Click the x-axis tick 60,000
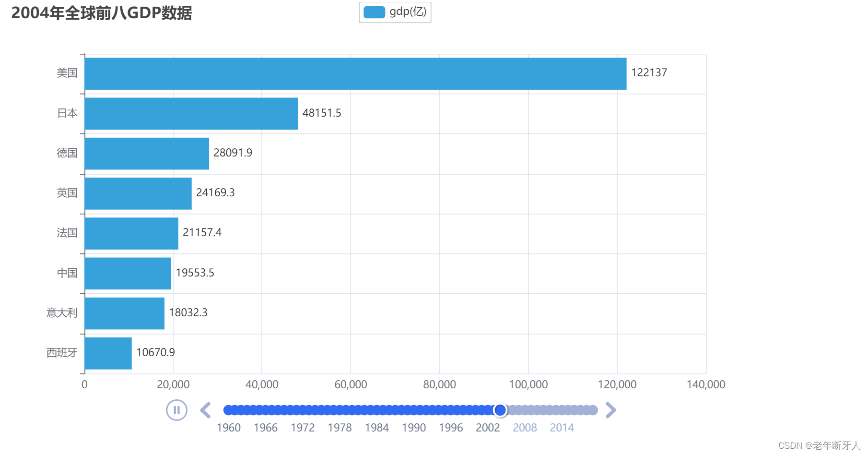 point(351,384)
